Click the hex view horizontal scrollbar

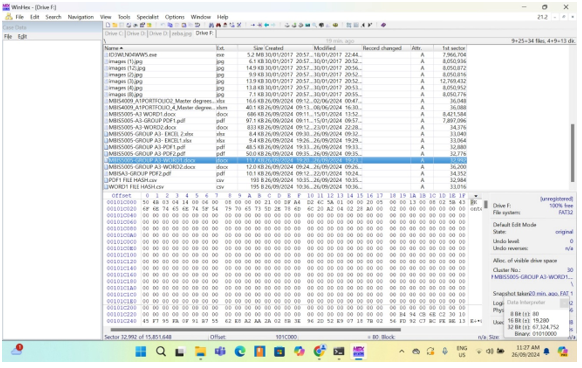coord(255,329)
